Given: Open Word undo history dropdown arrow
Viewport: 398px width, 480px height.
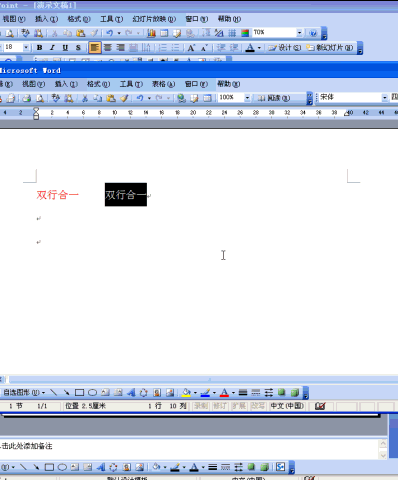Looking at the screenshot, I should click(x=149, y=98).
